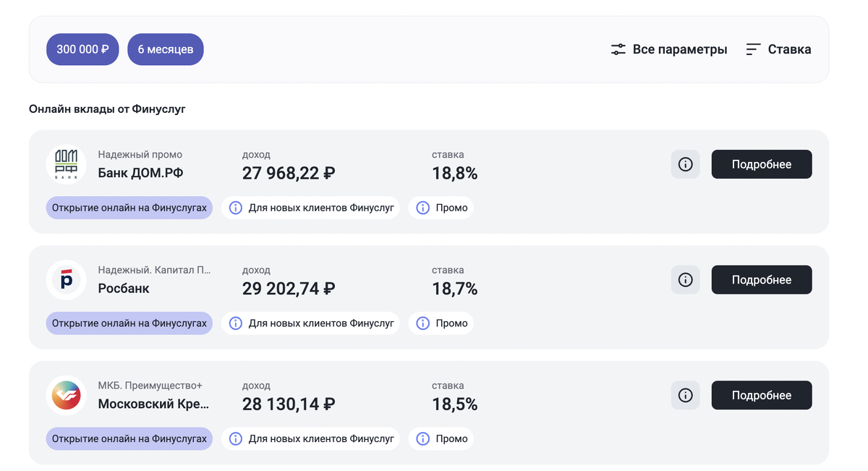Click Подробнее for Банк ДОМ.РФ
Screen dimensions: 868x471
click(762, 164)
